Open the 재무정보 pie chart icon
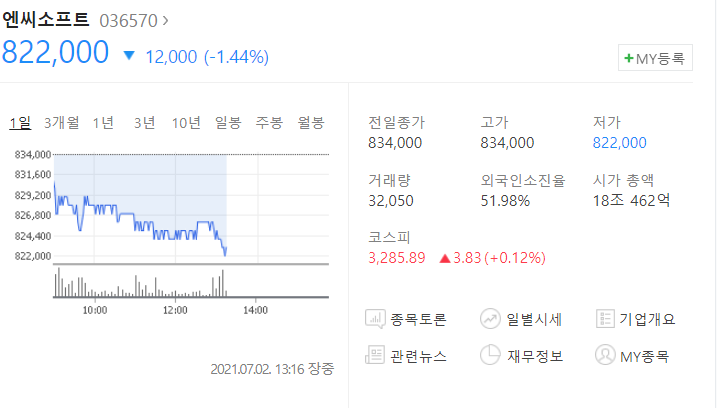Viewport: 717px width, 408px height. coord(490,355)
